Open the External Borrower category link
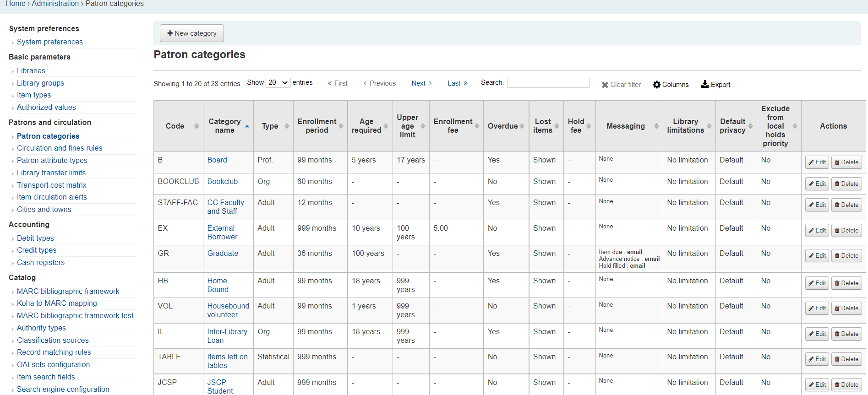 click(x=222, y=233)
